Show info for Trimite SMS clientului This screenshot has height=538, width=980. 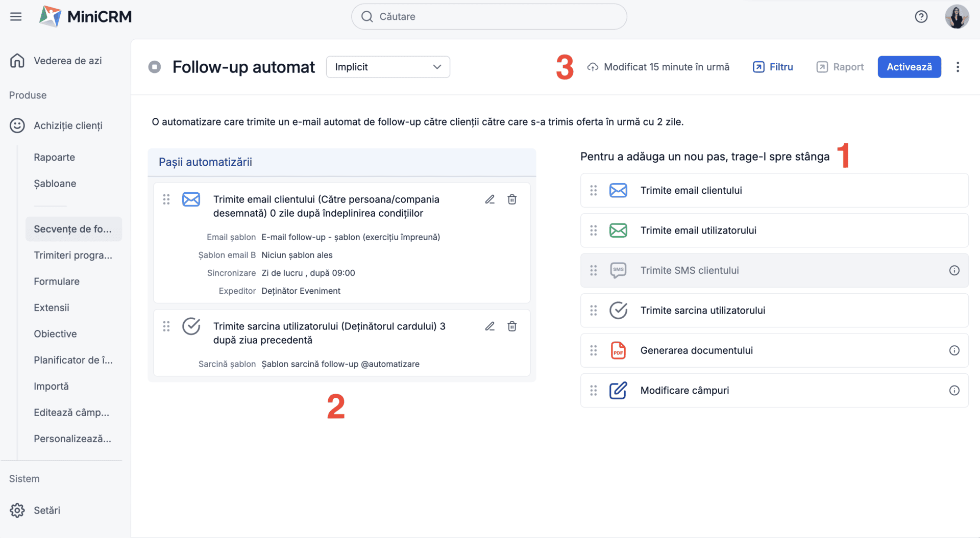click(x=954, y=270)
